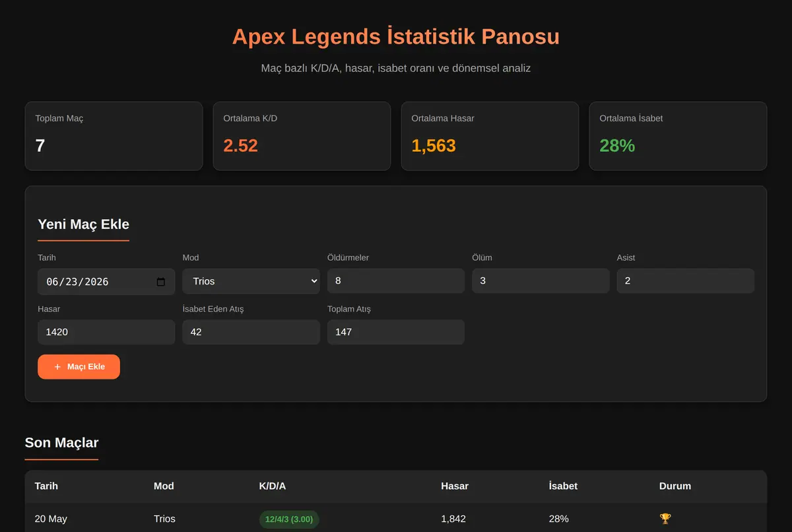Image resolution: width=792 pixels, height=532 pixels.
Task: Click the trophy icon in the 20 May row
Action: 665,519
